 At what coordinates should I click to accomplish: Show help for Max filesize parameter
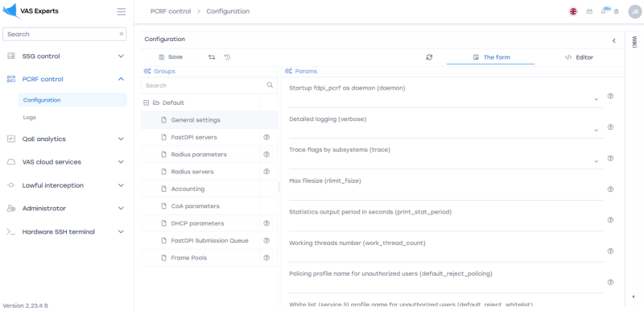coord(610,189)
